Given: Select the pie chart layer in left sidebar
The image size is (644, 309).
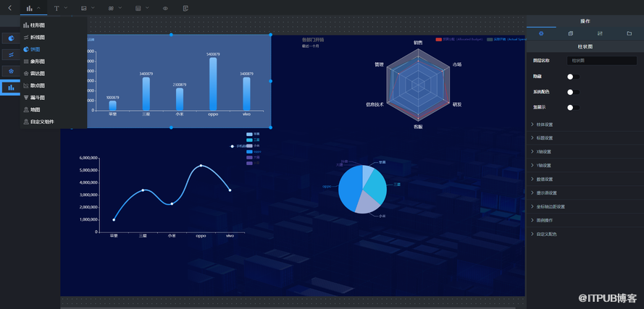Looking at the screenshot, I should (11, 38).
